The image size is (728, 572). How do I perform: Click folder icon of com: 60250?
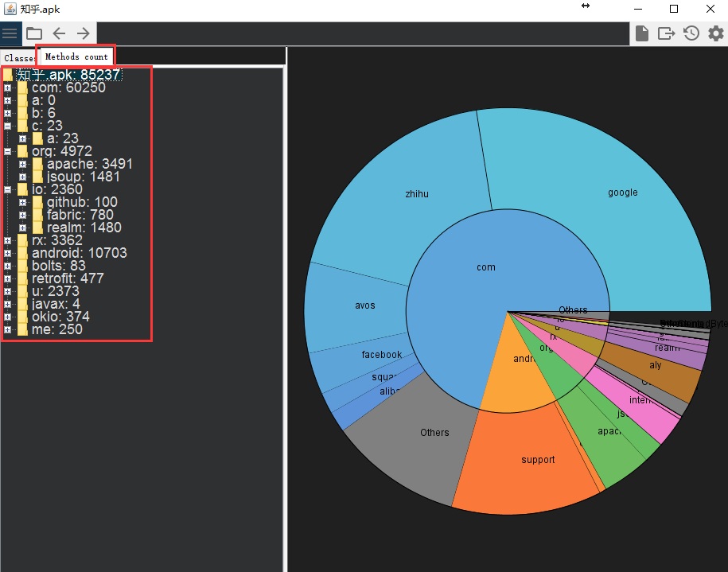(22, 88)
